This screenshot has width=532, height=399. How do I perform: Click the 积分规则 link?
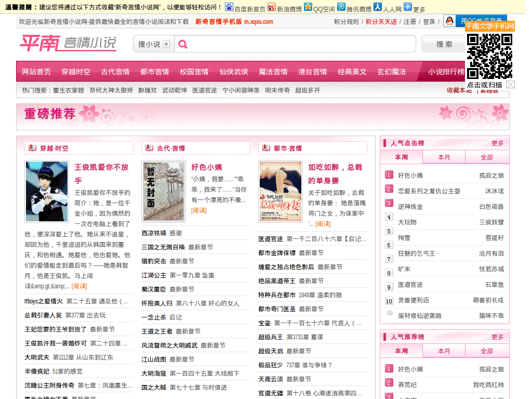(x=346, y=22)
